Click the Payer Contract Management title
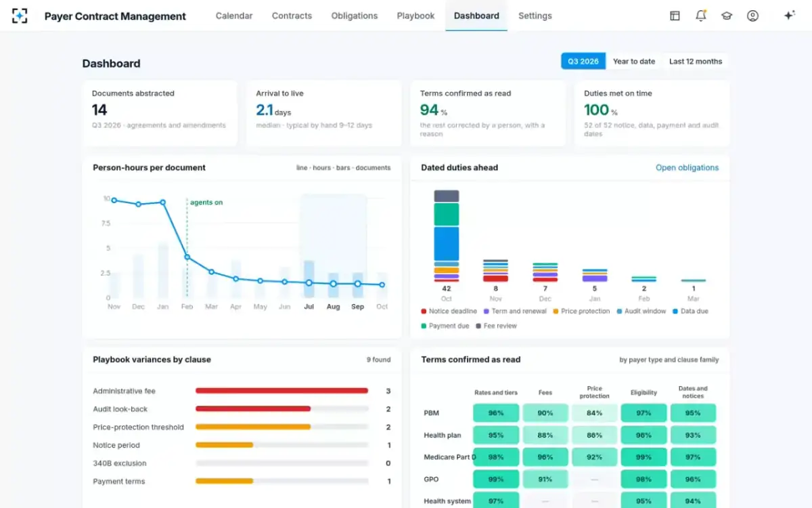 115,16
